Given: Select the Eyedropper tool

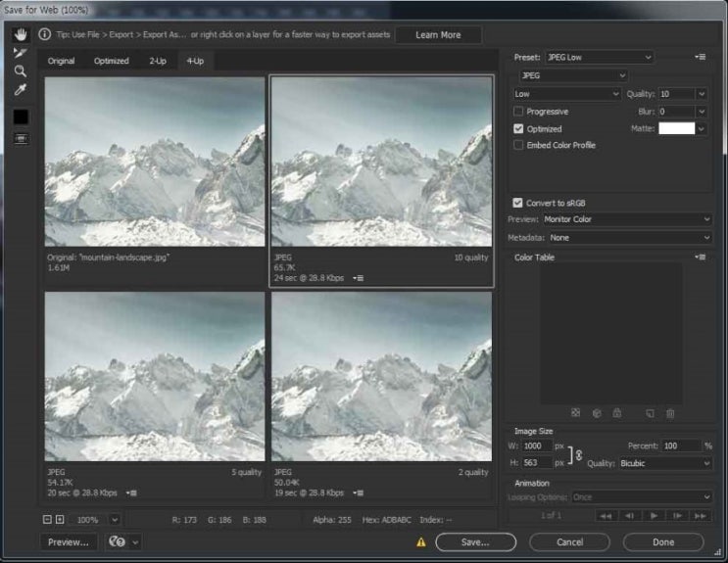Looking at the screenshot, I should click(x=20, y=90).
